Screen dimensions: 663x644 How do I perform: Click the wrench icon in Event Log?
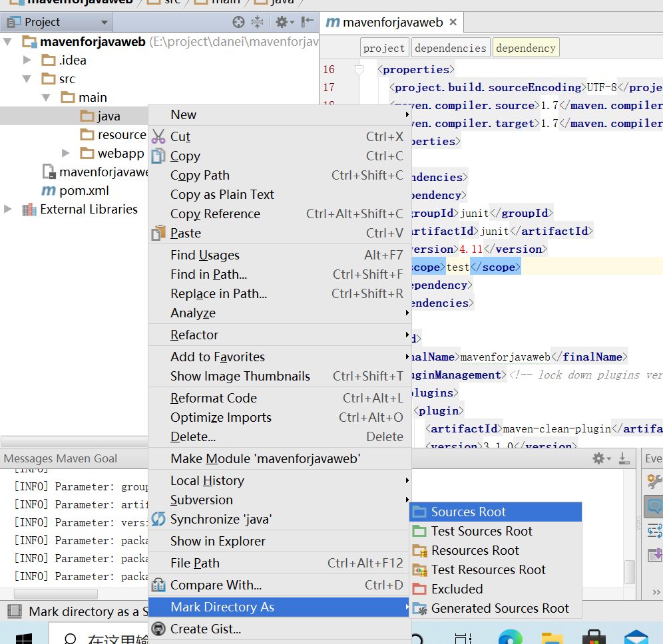pos(654,480)
